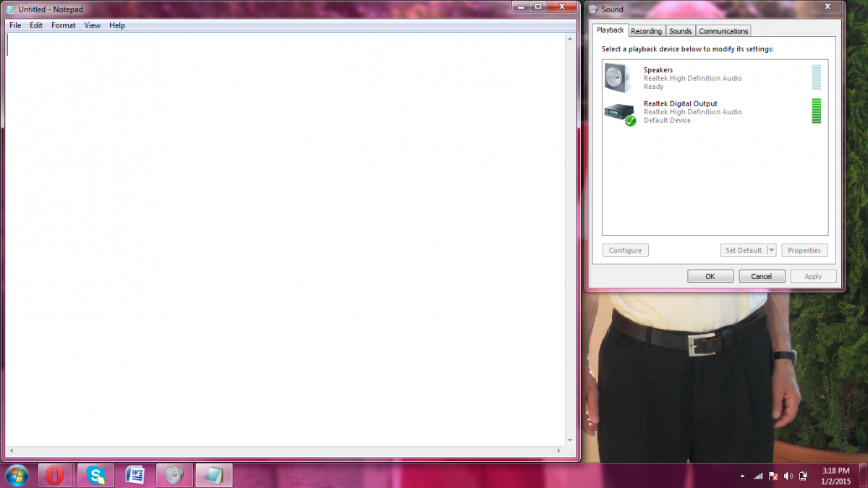868x488 pixels.
Task: Open the network signal tray icon
Action: [x=758, y=476]
